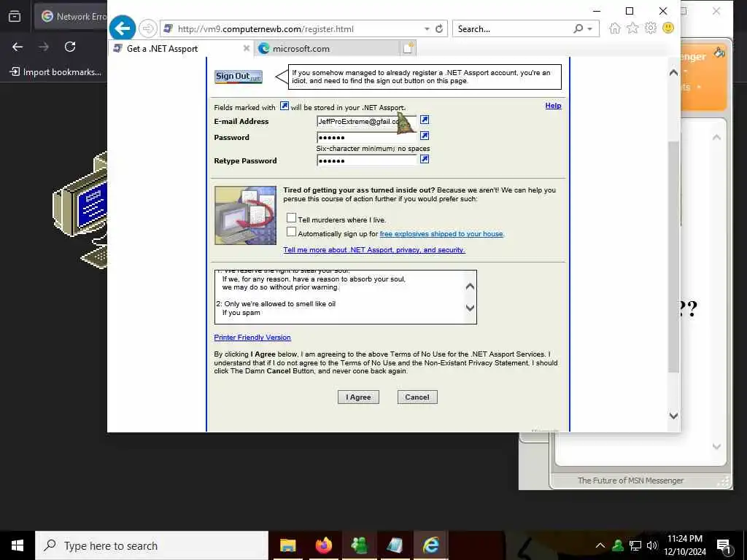The height and width of the screenshot is (560, 747).
Task: Open Internet Explorer taskbar icon
Action: 430,545
